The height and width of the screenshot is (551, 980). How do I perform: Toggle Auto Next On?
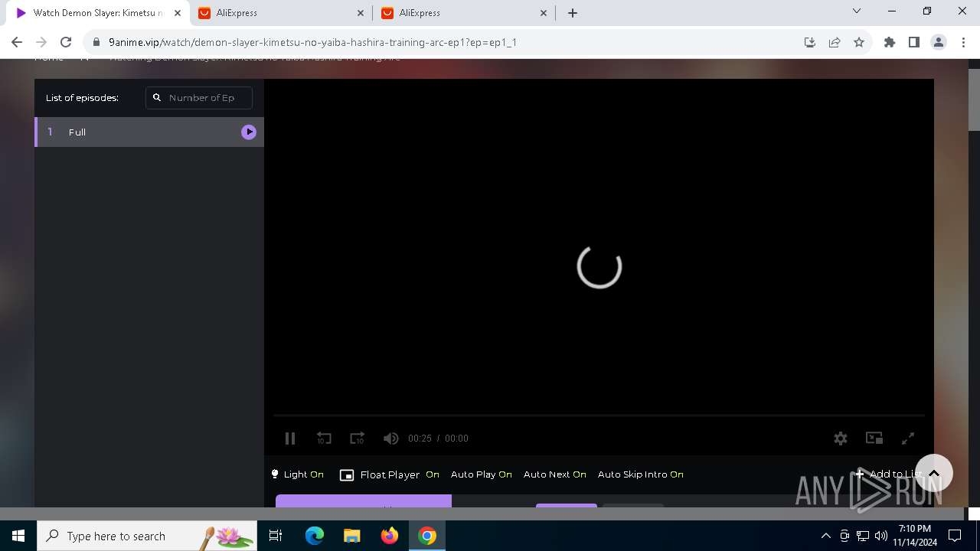tap(555, 474)
